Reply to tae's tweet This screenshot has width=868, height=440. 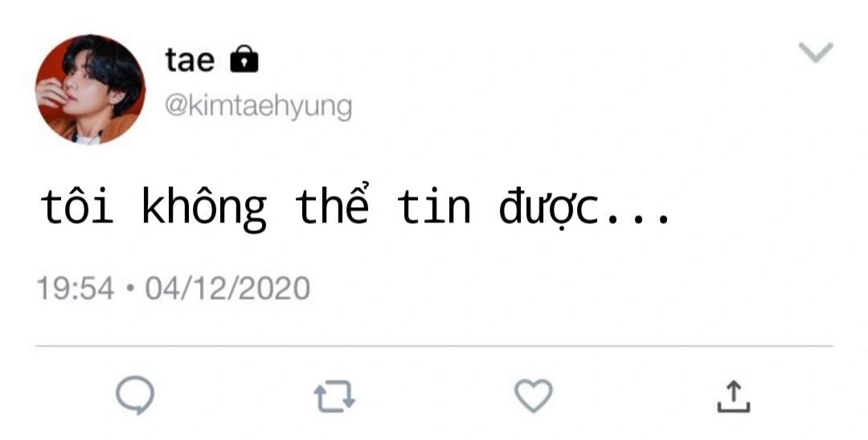[135, 395]
